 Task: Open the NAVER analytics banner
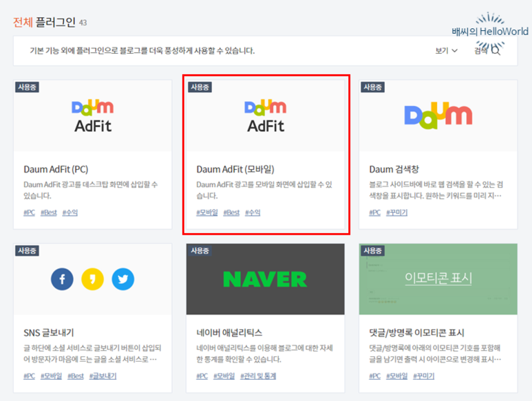[266, 279]
